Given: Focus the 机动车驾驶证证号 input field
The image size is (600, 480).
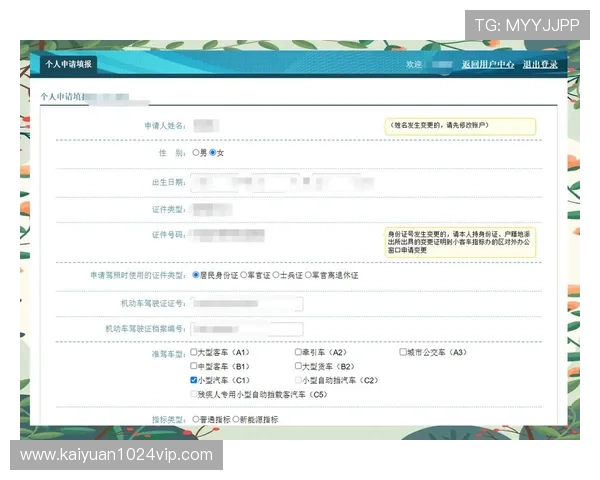Looking at the screenshot, I should click(247, 304).
